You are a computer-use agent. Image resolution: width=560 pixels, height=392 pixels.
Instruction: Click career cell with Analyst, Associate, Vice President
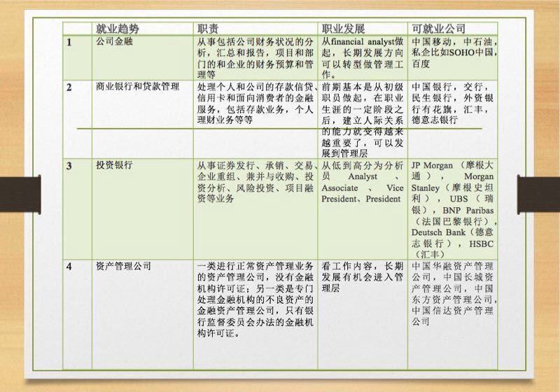coord(363,209)
